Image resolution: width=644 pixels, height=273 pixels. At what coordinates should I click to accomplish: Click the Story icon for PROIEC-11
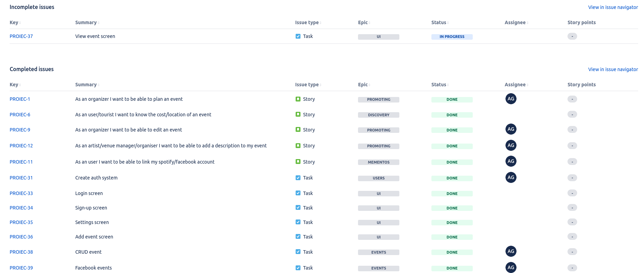click(298, 162)
